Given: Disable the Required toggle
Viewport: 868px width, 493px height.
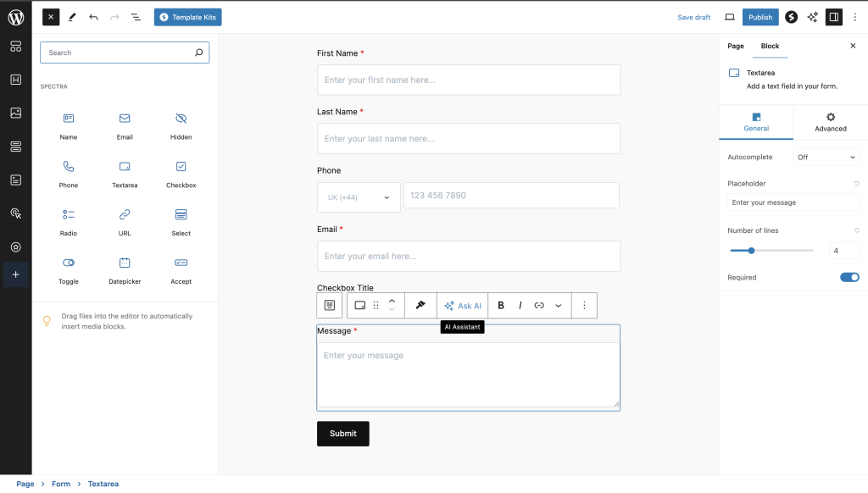Looking at the screenshot, I should coord(849,277).
